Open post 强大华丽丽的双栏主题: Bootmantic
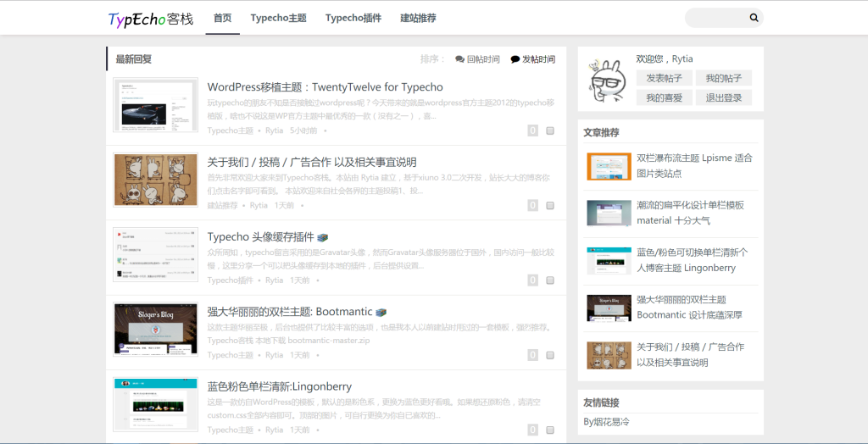The width and height of the screenshot is (868, 444). (x=290, y=312)
